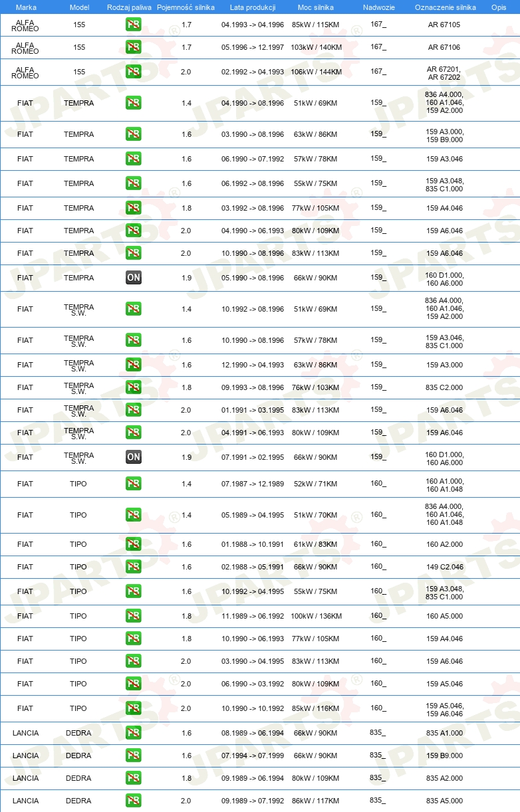The height and width of the screenshot is (812, 520).
Task: Select engine code 835 C2.000
Action: tap(445, 387)
